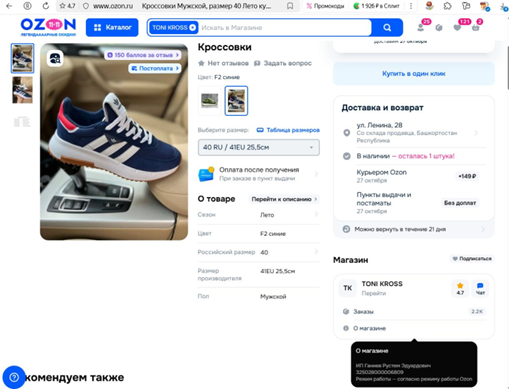Open the user profile icon
The image size is (509, 389).
421,28
